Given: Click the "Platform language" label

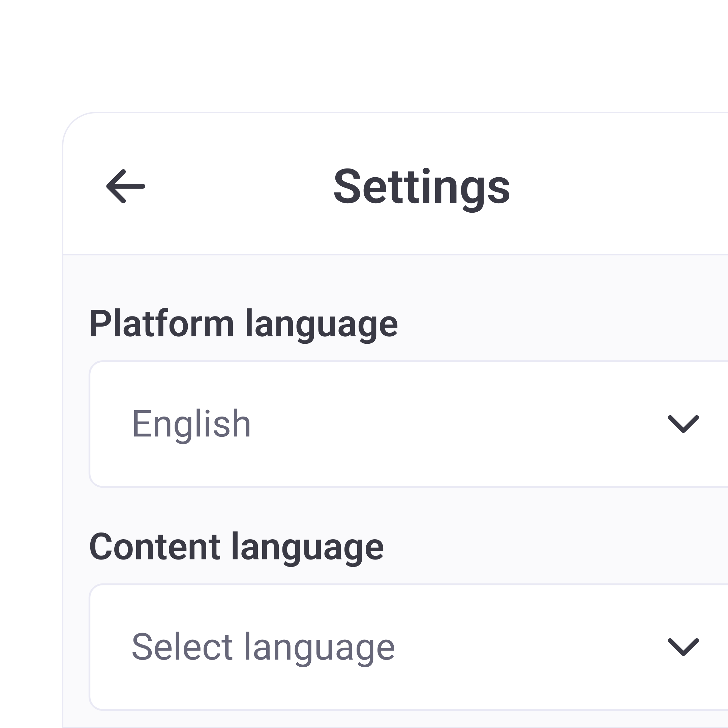Looking at the screenshot, I should click(x=243, y=323).
